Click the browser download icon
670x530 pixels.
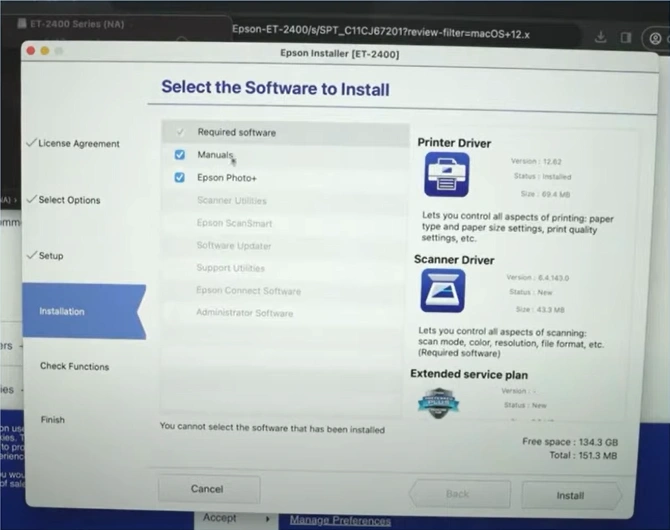[600, 37]
